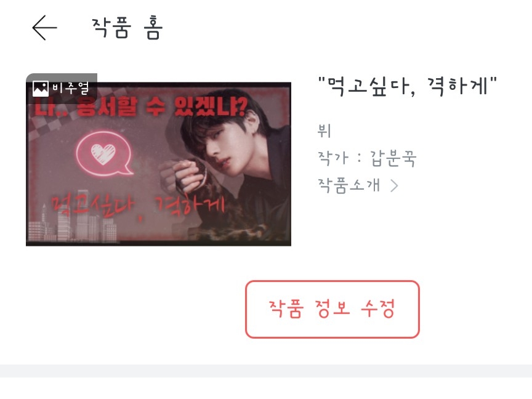Click the author name 갑분꾹
Viewport: 532px width, 399px height.
pyautogui.click(x=393, y=158)
